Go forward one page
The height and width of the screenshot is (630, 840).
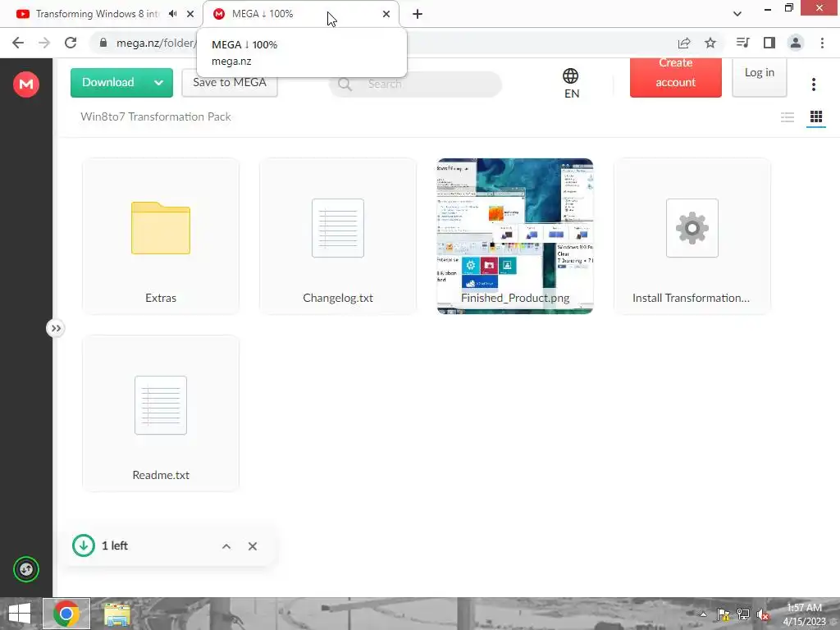[44, 43]
